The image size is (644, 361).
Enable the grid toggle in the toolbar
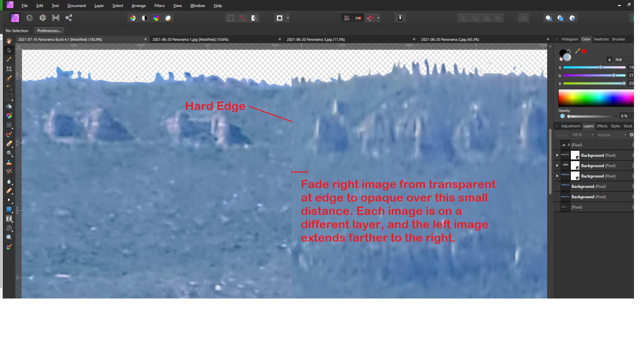346,18
